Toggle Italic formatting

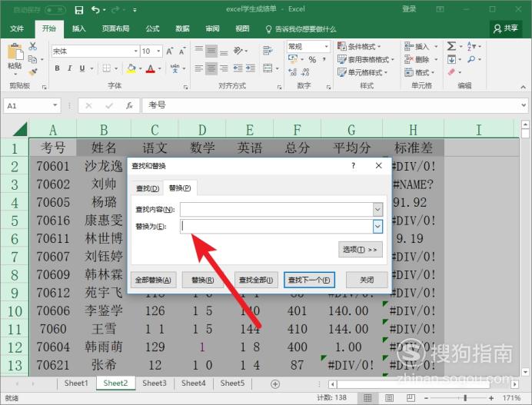(x=69, y=68)
